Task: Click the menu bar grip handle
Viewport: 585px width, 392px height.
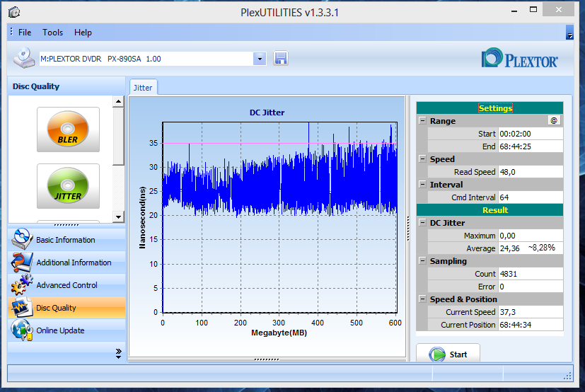Action: coord(11,32)
